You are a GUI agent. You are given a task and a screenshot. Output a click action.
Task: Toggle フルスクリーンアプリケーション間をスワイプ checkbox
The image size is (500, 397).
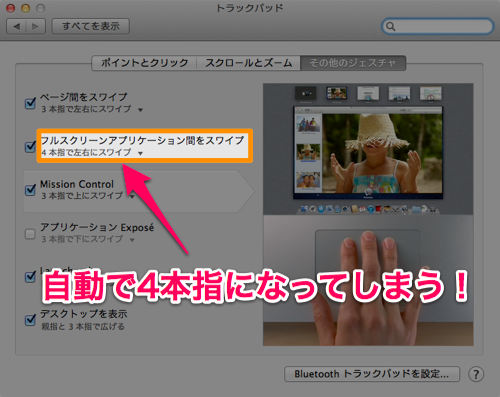30,146
